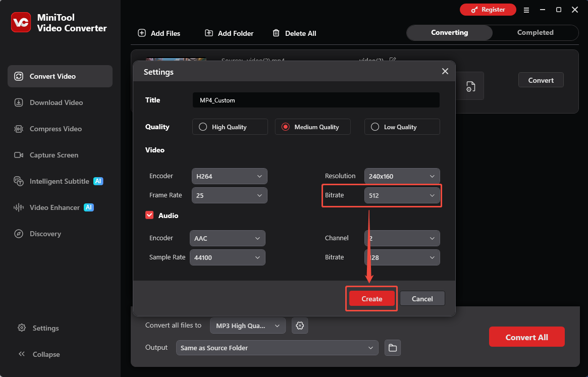Click the Discovery compass icon

(x=19, y=234)
